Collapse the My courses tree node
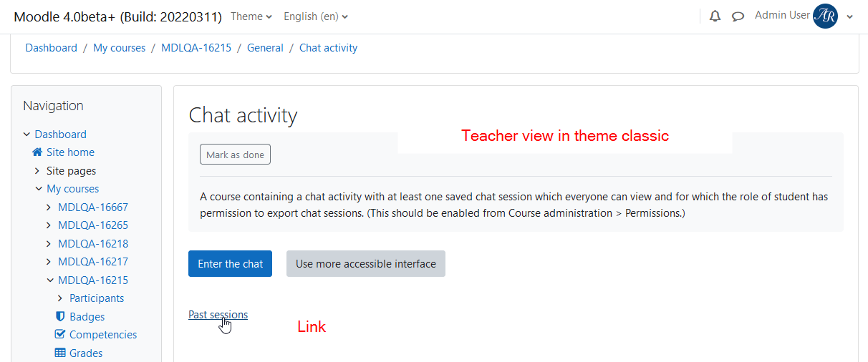Screen dimensions: 868x362 [x=38, y=189]
